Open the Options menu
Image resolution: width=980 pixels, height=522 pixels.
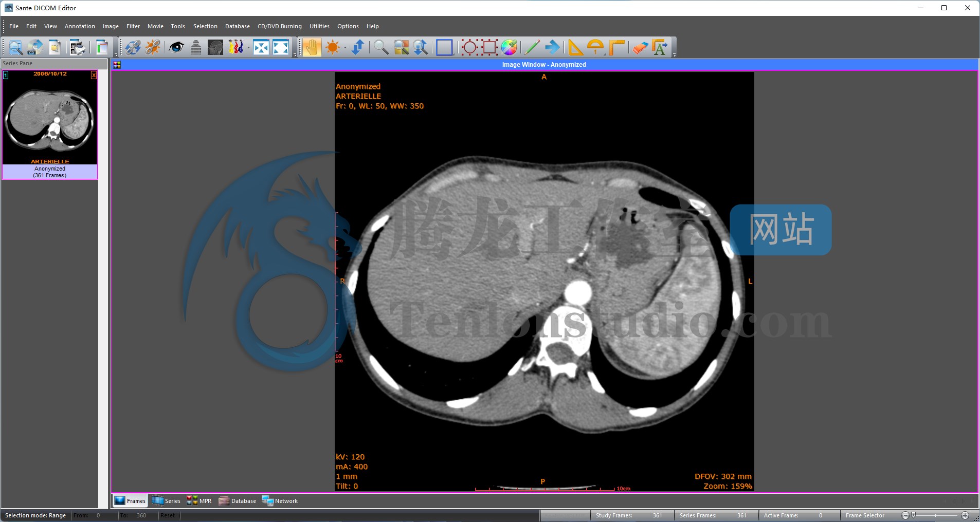point(348,26)
